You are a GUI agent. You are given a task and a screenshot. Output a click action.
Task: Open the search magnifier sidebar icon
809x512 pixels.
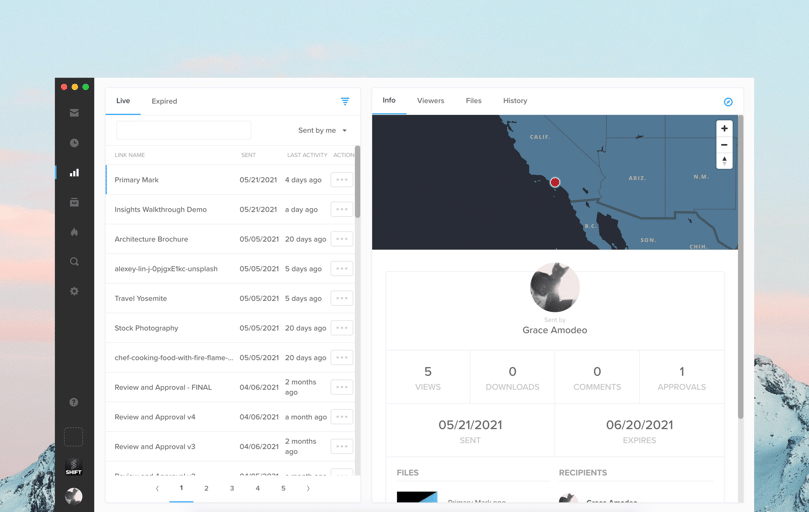tap(74, 262)
